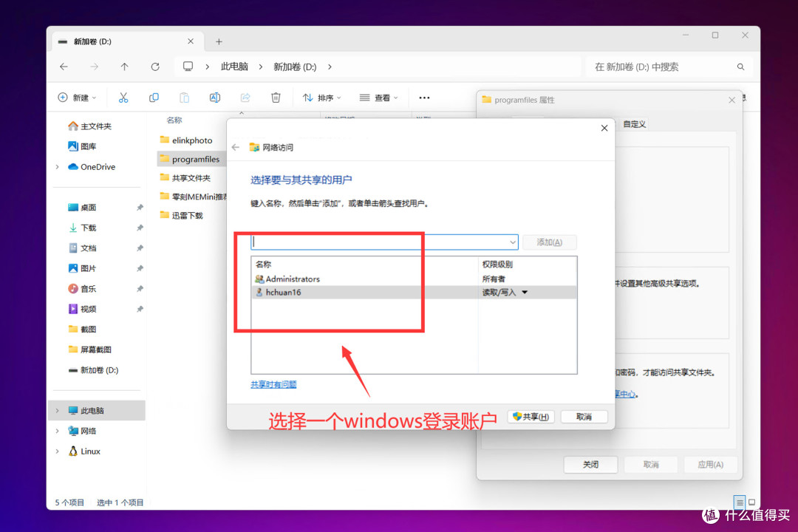
Task: Click 新加卷 (D:) in address breadcrumb
Action: (x=295, y=66)
